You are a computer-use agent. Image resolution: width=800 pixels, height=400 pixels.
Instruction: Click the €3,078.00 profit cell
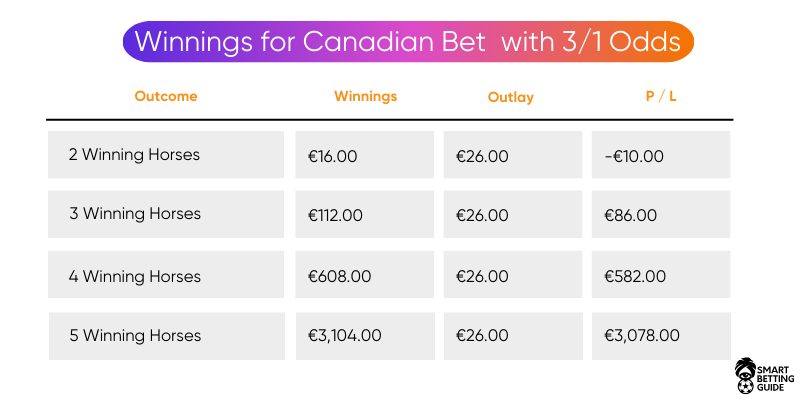point(662,336)
